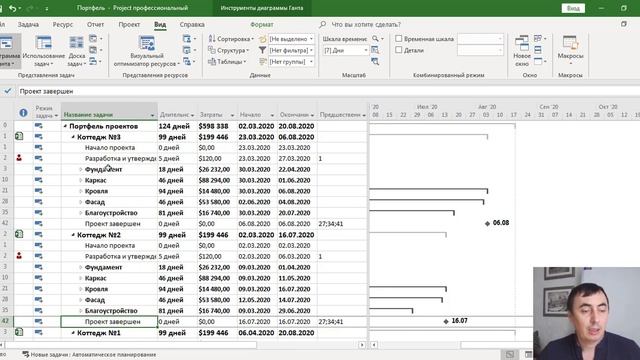Collapse Коттедж №3 summary task
The height and width of the screenshot is (360, 640).
(73, 137)
